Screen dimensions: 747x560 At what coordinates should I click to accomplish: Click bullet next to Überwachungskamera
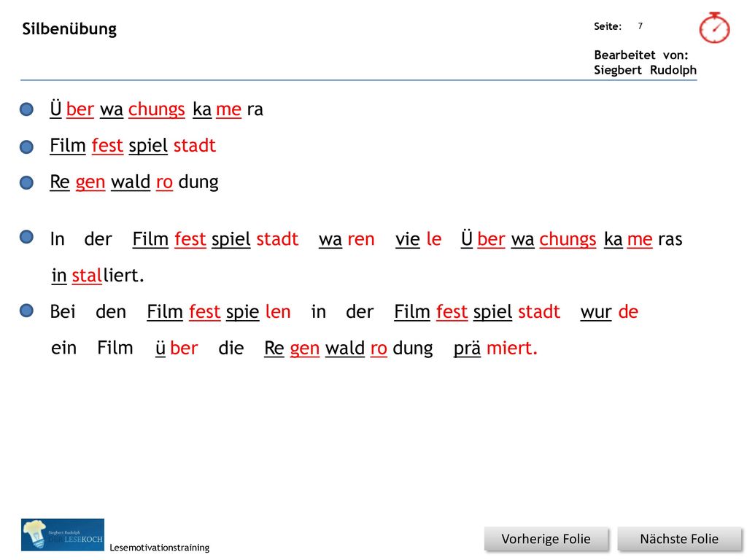27,109
